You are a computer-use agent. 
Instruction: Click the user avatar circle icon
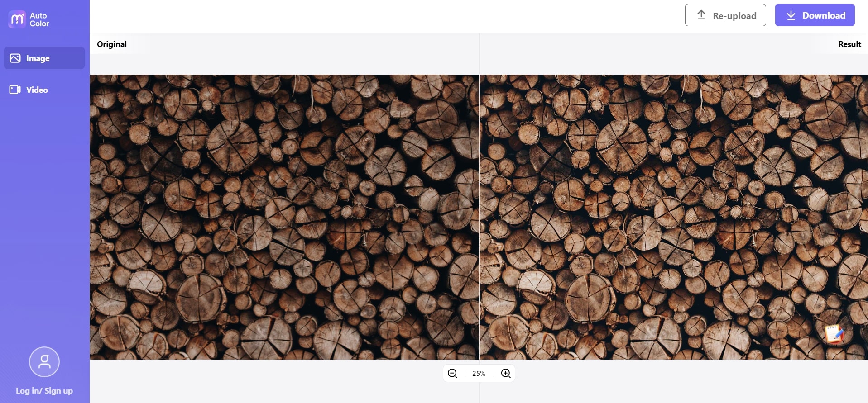coord(44,362)
